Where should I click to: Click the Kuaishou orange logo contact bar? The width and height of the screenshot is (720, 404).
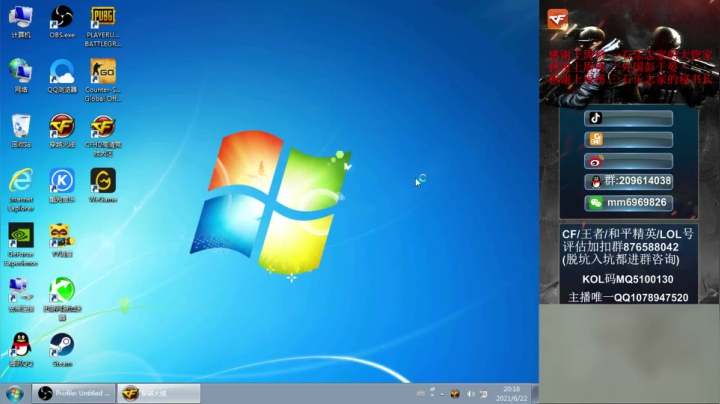[628, 140]
